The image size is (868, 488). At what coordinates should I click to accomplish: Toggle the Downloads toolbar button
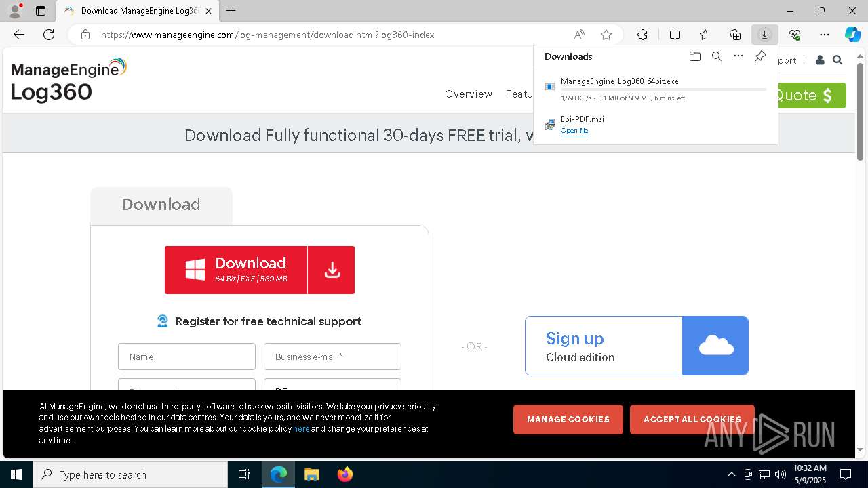point(764,35)
